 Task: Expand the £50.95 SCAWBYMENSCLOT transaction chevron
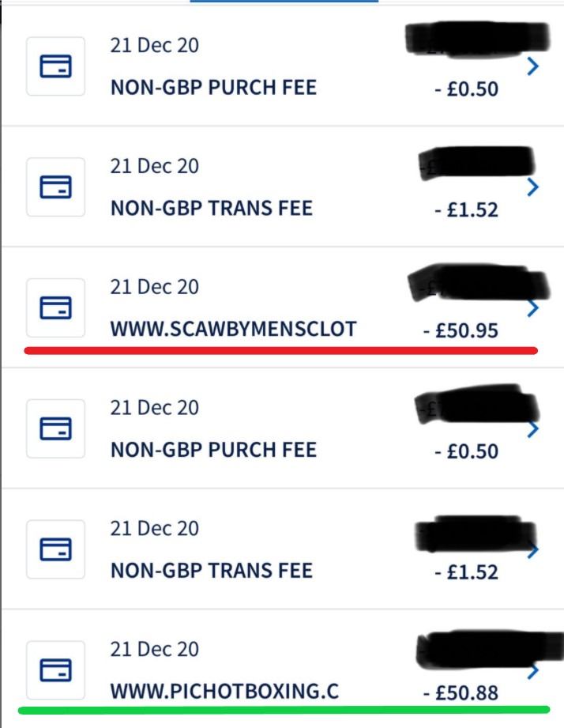coord(533,307)
